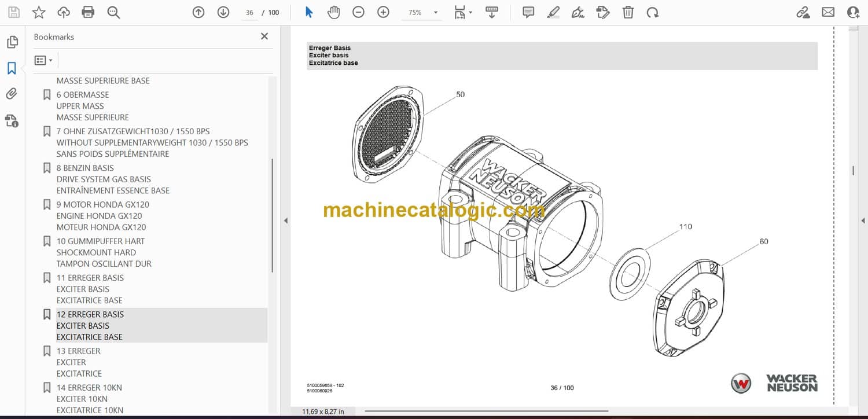Click the horizontal document scrollbar
The width and height of the screenshot is (868, 419).
tap(487, 411)
